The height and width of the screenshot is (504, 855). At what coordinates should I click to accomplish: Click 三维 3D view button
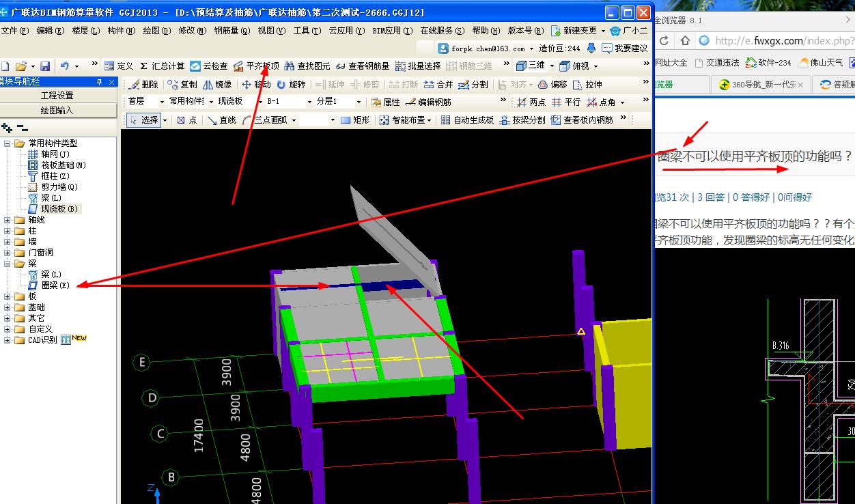[x=531, y=66]
